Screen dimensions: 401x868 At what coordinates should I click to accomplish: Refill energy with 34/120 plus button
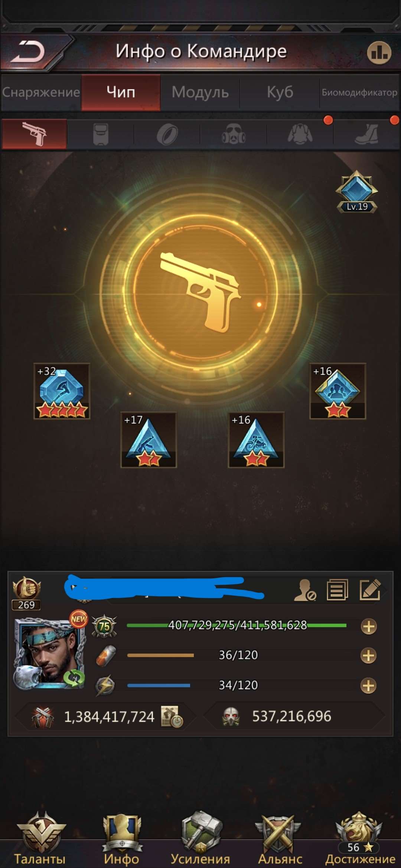368,685
